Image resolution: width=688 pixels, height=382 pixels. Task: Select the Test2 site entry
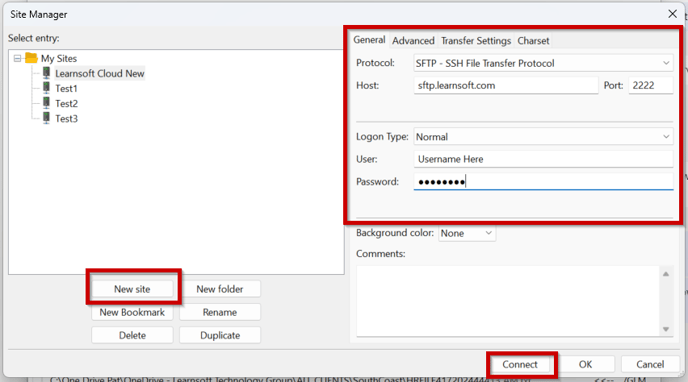point(66,104)
